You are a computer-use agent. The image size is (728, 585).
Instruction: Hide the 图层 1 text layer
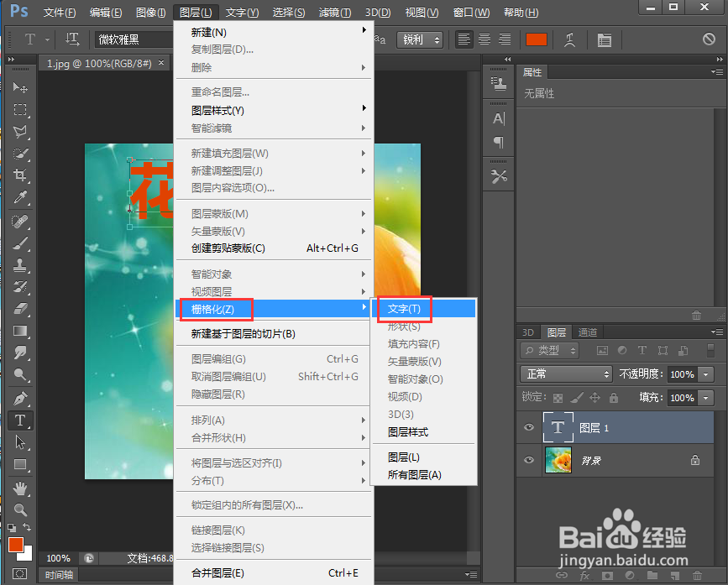click(528, 427)
